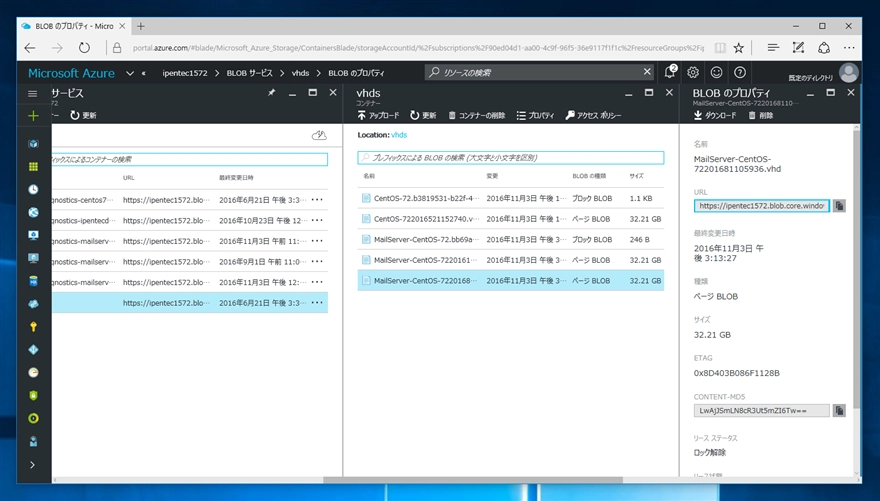The width and height of the screenshot is (880, 501).
Task: Open a new browser tab
Action: pyautogui.click(x=140, y=26)
